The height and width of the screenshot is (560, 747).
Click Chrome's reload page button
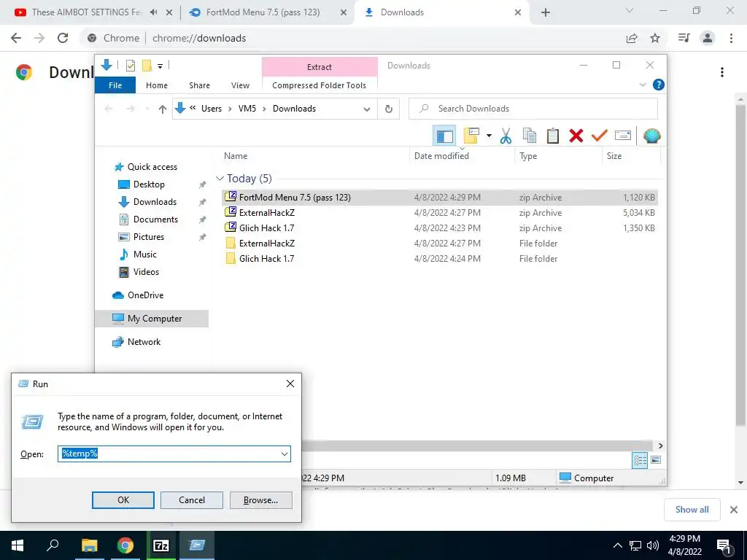[x=63, y=38]
